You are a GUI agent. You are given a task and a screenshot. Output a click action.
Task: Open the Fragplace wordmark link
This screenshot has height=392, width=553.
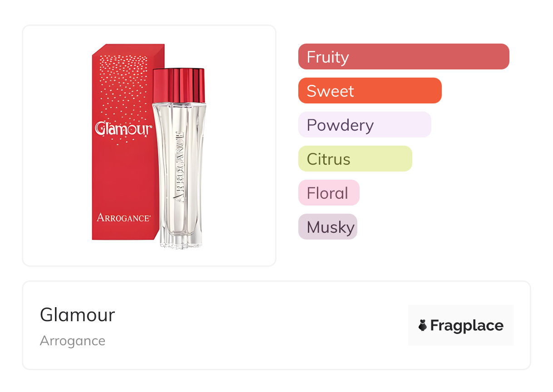pos(467,325)
